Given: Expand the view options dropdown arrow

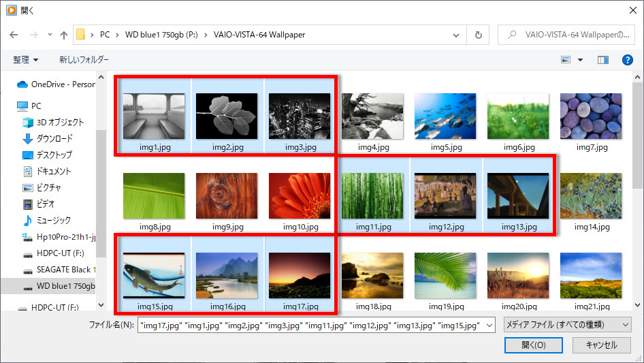Looking at the screenshot, I should (580, 60).
